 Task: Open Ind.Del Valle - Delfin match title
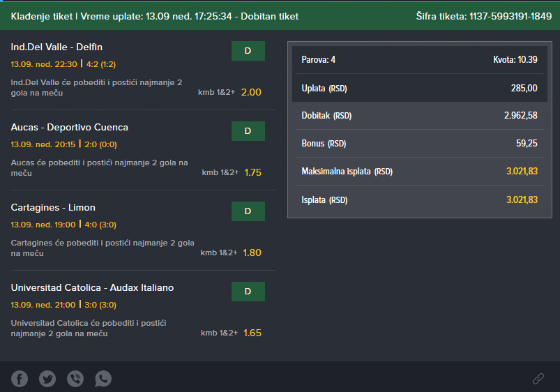[56, 47]
